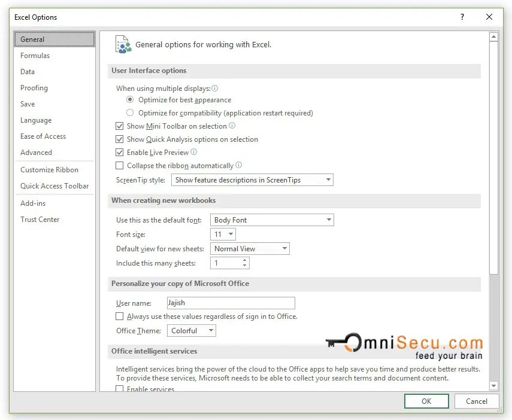512x420 pixels.
Task: Click info icon beside Enable Live Preview
Action: tap(194, 152)
